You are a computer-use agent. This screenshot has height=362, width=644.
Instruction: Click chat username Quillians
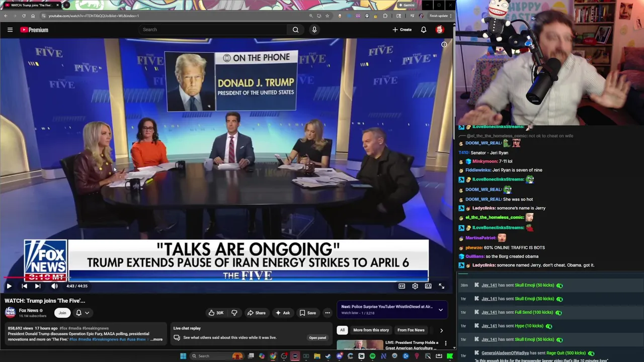(x=475, y=256)
